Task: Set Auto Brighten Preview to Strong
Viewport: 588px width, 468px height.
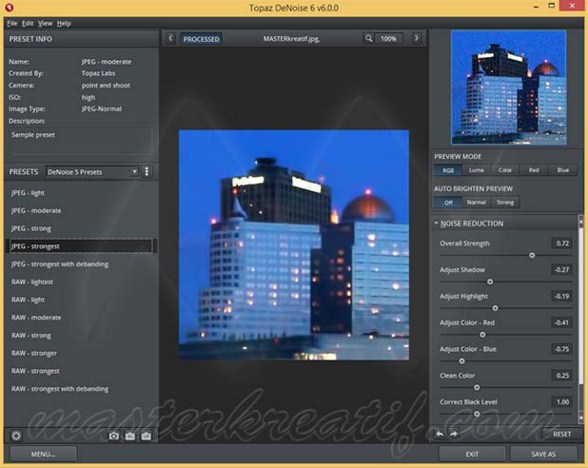Action: click(505, 202)
